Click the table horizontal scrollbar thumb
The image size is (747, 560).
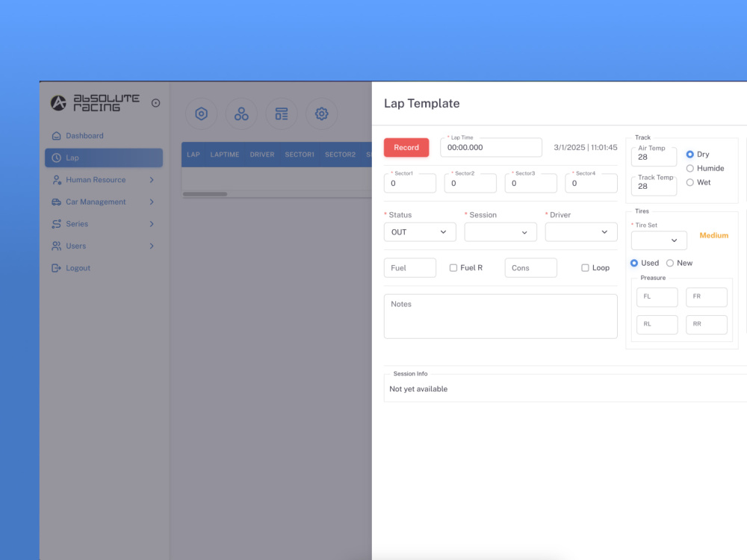(x=205, y=194)
